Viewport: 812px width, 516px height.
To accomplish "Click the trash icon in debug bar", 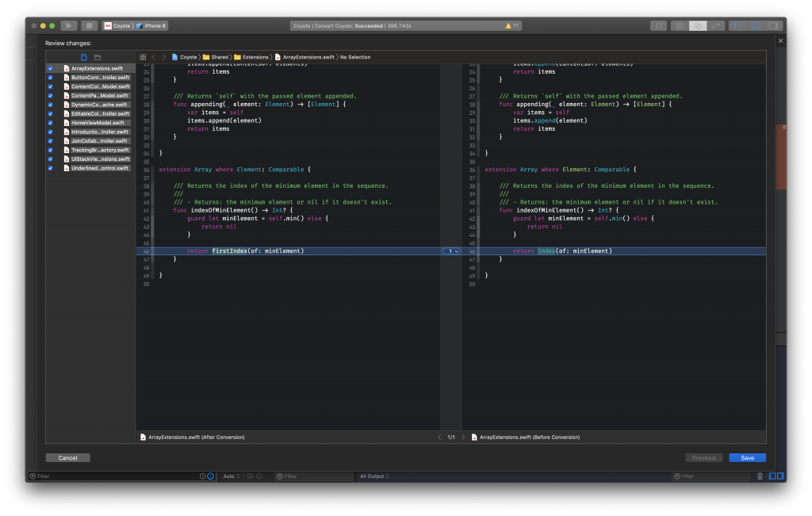I will [760, 476].
